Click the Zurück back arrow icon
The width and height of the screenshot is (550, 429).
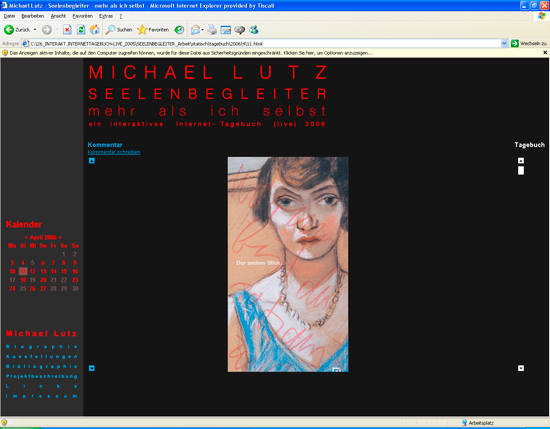coord(9,30)
